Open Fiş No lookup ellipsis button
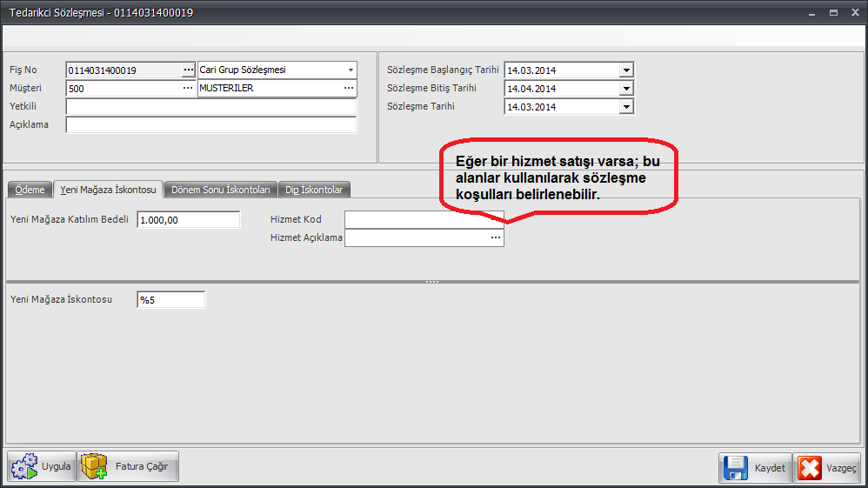Screen dimensions: 868x488 [189, 70]
